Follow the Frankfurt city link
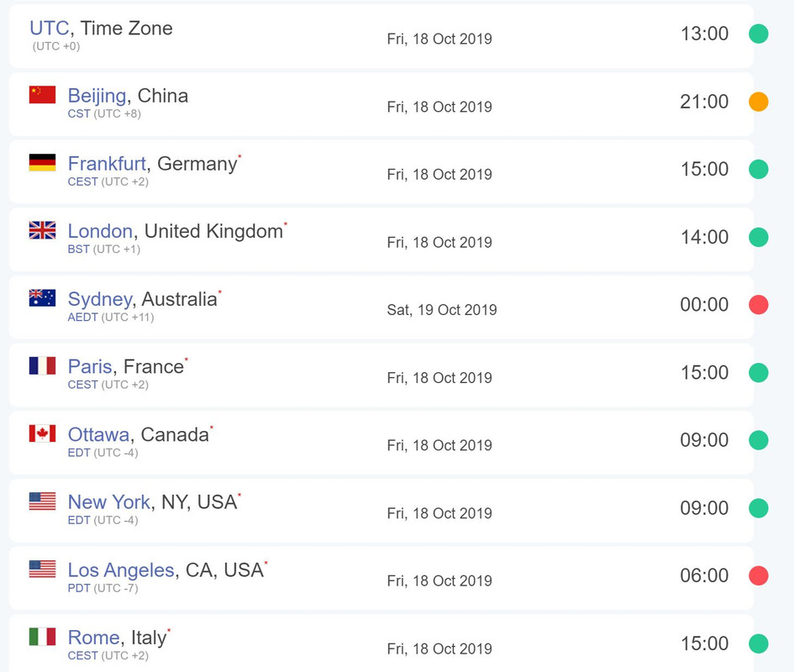The width and height of the screenshot is (794, 672). [108, 164]
